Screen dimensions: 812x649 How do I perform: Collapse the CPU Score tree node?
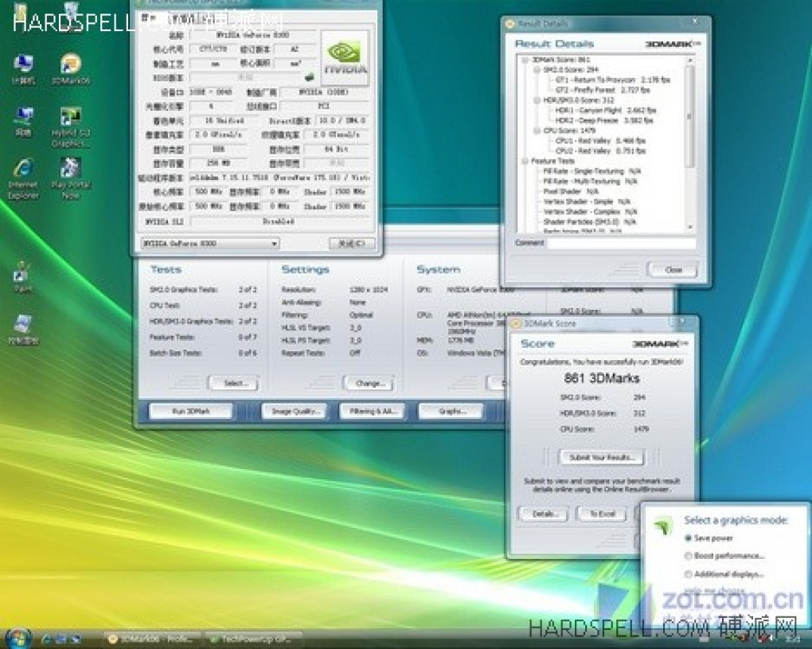pos(537,131)
